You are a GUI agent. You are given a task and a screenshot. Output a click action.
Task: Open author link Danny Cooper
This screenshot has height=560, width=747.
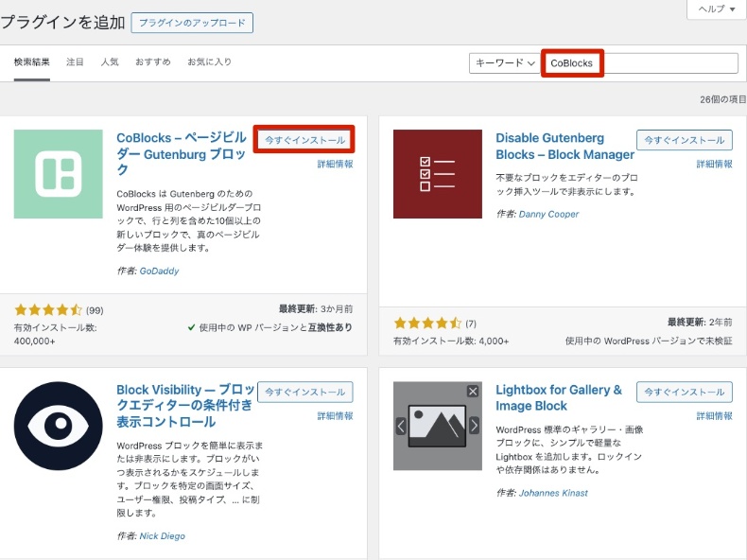pyautogui.click(x=548, y=214)
